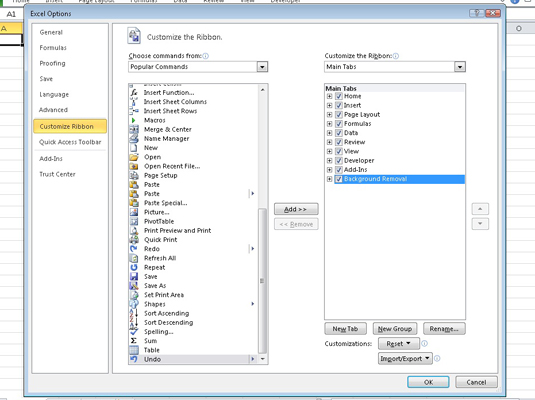
Task: Click the Save floppy disk icon
Action: point(134,276)
